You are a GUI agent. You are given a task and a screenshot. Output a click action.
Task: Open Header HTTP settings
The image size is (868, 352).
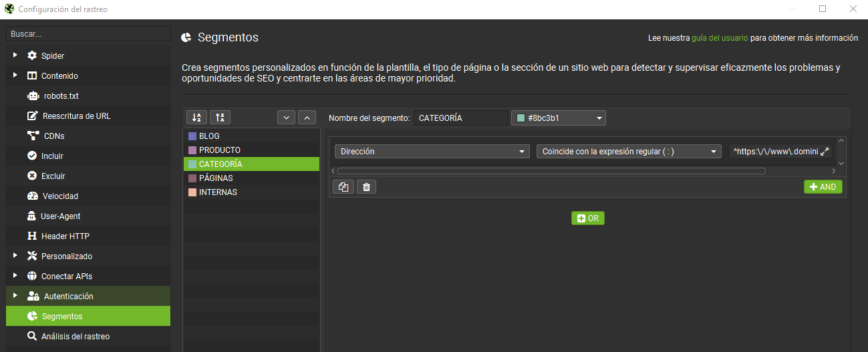65,236
